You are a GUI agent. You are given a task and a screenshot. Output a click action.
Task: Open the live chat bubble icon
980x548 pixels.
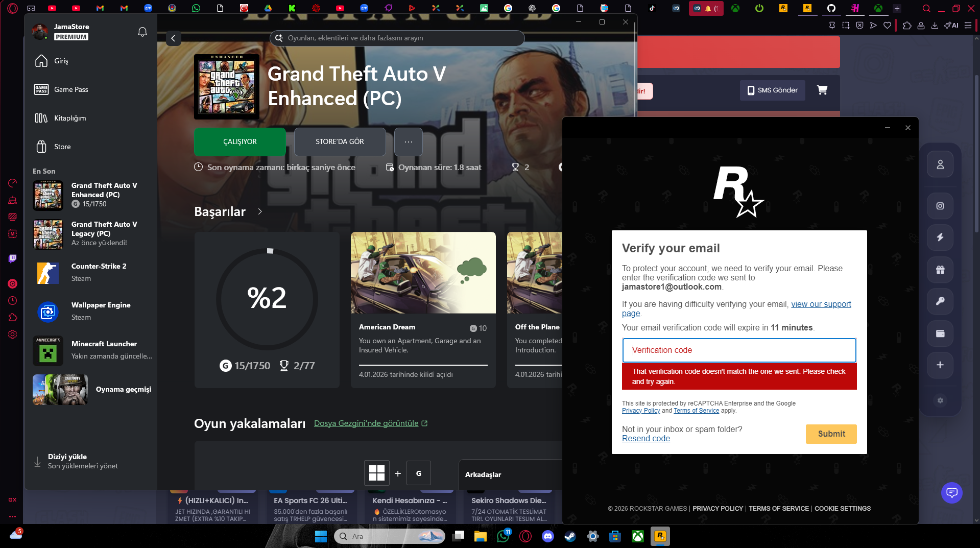(951, 493)
